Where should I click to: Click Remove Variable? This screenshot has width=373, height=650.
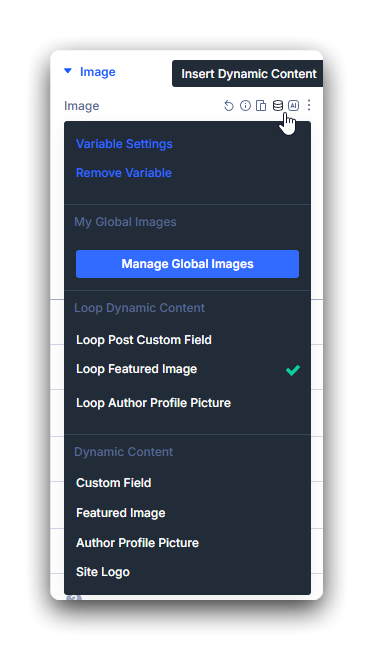coord(124,173)
